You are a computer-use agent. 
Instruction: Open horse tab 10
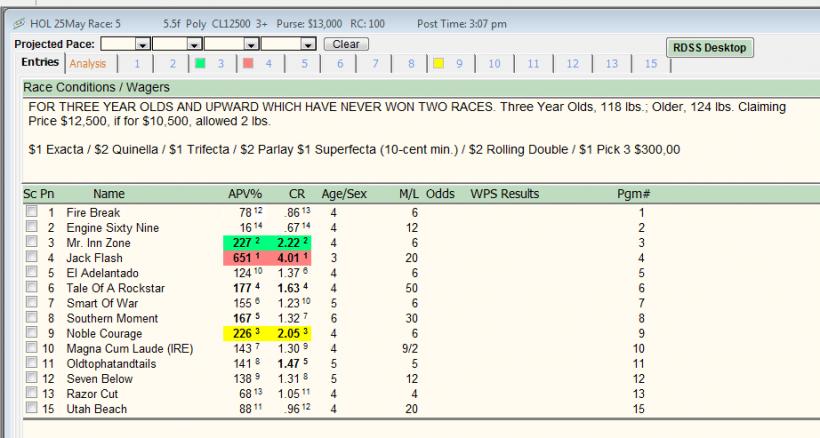point(494,64)
